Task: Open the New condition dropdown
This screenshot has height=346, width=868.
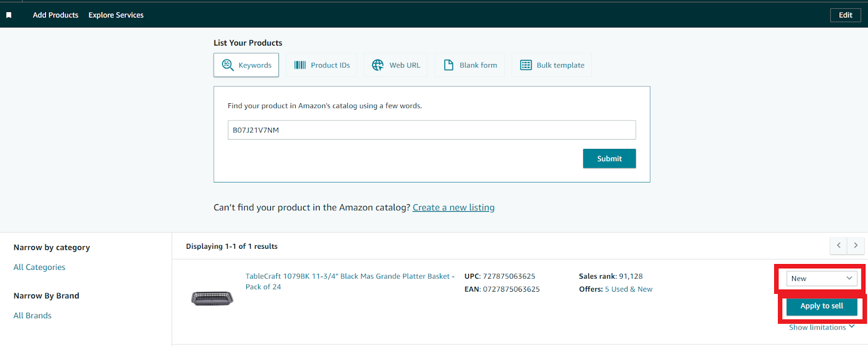Action: 821,279
